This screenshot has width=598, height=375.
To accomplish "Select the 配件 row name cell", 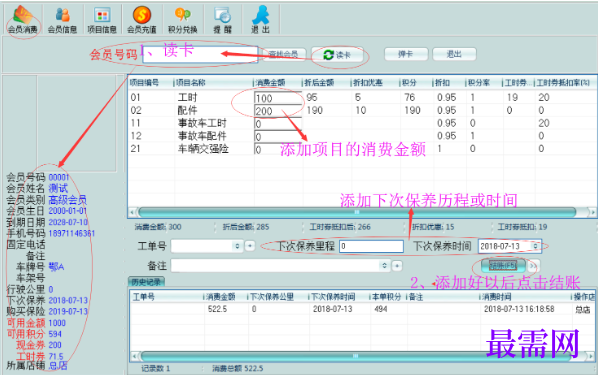I will tap(187, 111).
